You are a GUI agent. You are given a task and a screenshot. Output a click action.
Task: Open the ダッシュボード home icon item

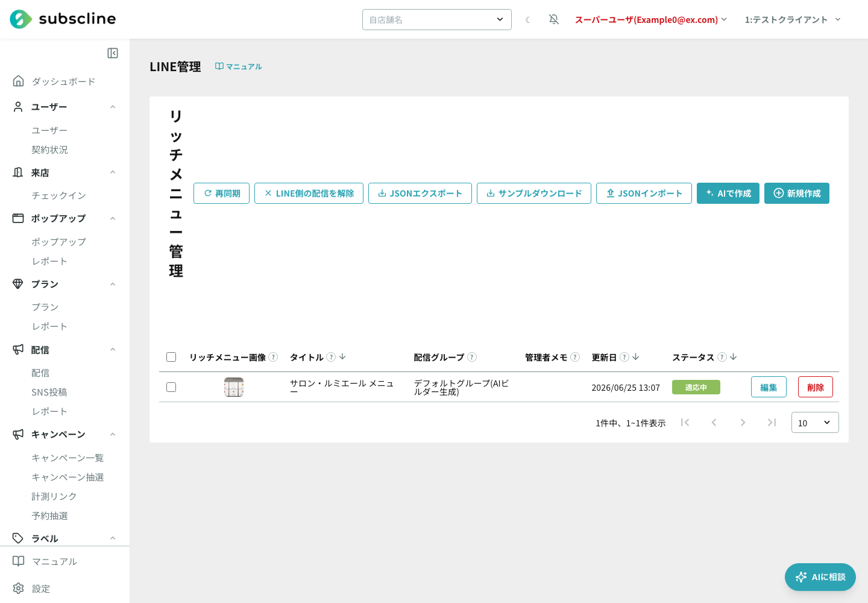tap(19, 81)
